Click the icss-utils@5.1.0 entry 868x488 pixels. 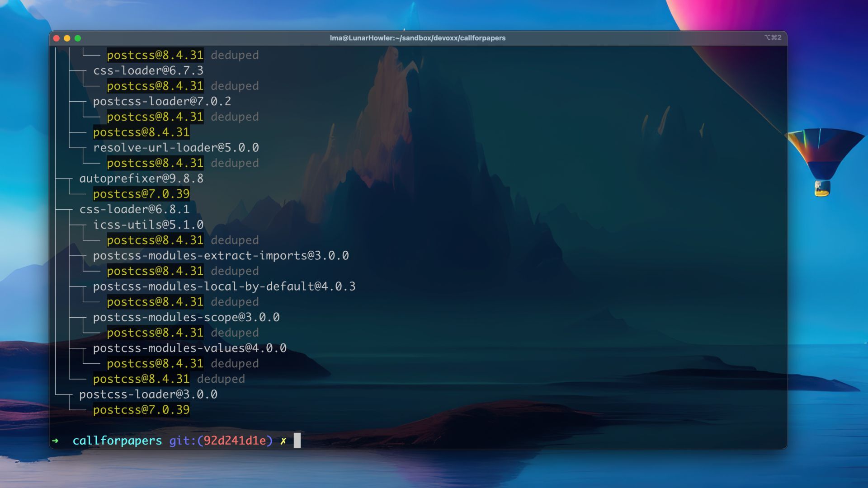point(148,225)
